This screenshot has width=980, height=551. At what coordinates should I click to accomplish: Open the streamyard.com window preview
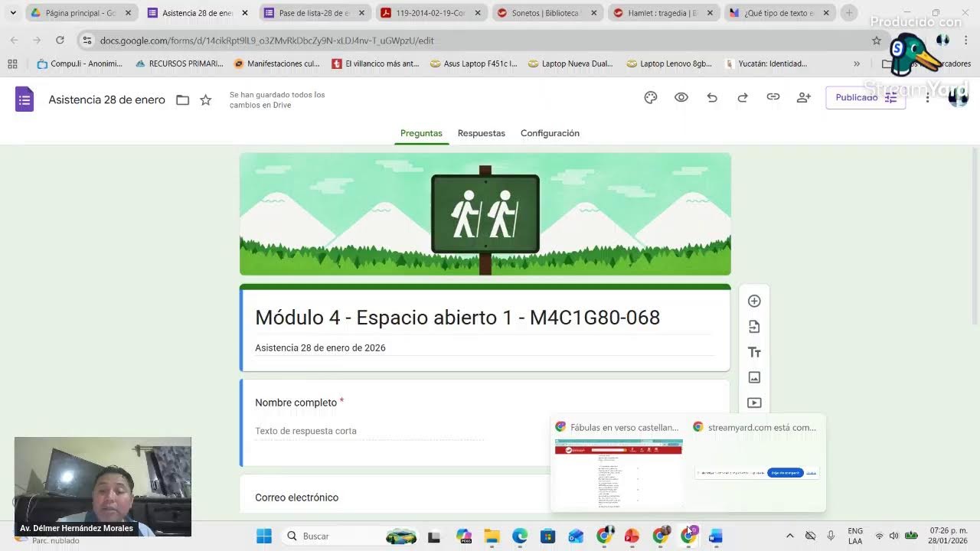point(756,465)
